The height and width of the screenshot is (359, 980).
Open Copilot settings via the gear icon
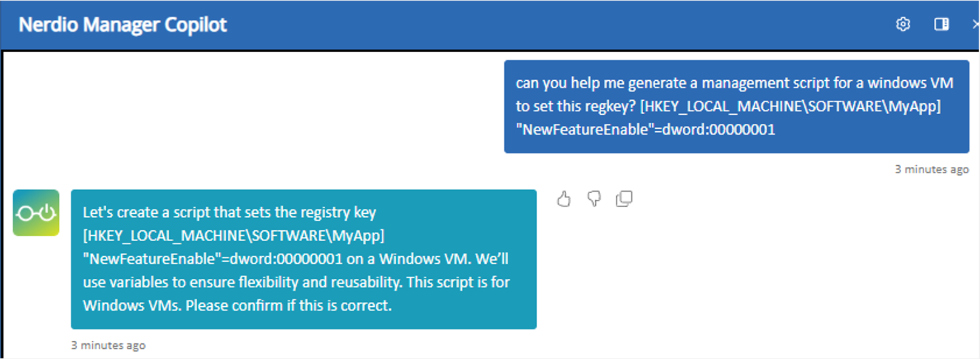pyautogui.click(x=903, y=24)
